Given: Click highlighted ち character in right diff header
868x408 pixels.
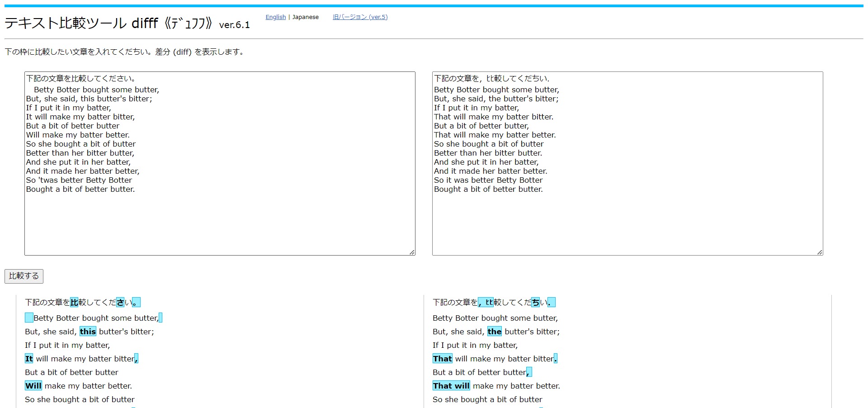Looking at the screenshot, I should (x=535, y=302).
